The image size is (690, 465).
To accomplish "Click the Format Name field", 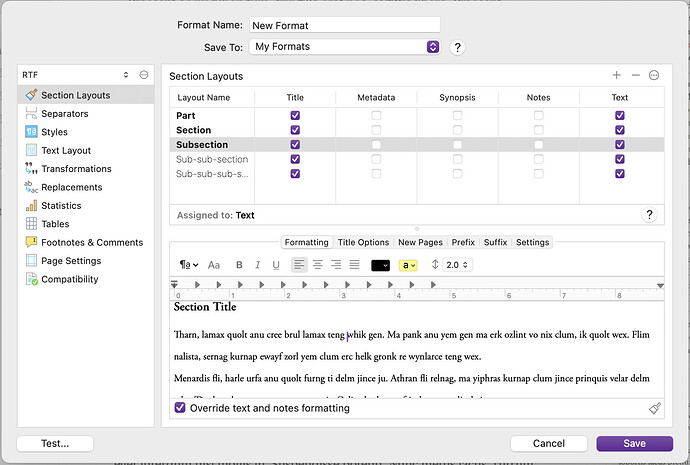I will pos(345,25).
